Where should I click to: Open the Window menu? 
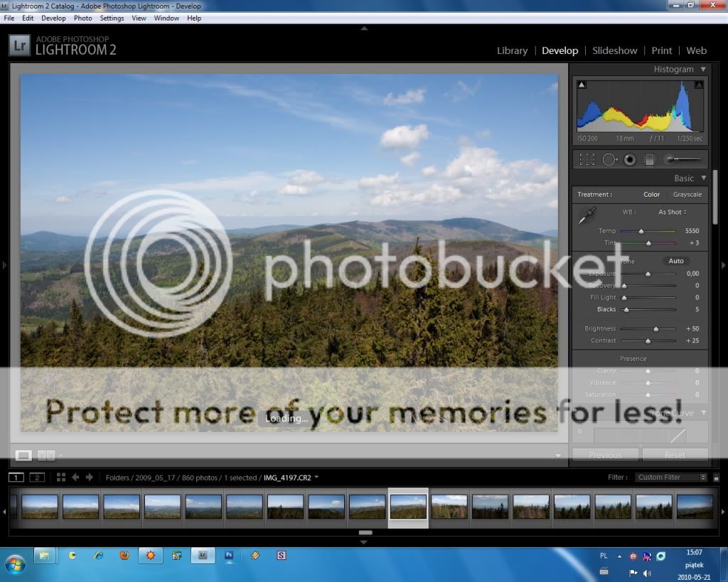[166, 18]
